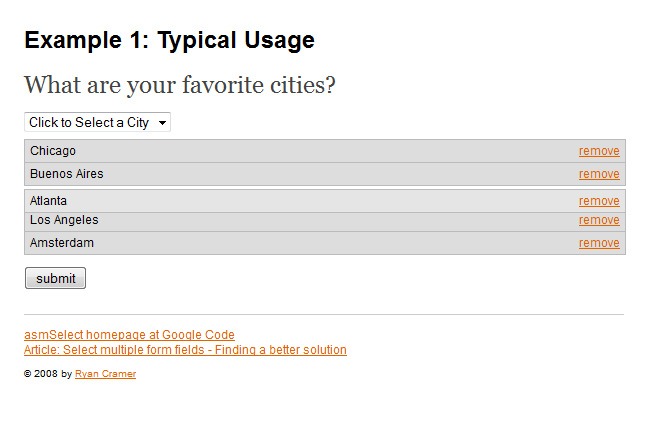Select the Atlanta list item label
This screenshot has height=435, width=650.
(x=49, y=201)
